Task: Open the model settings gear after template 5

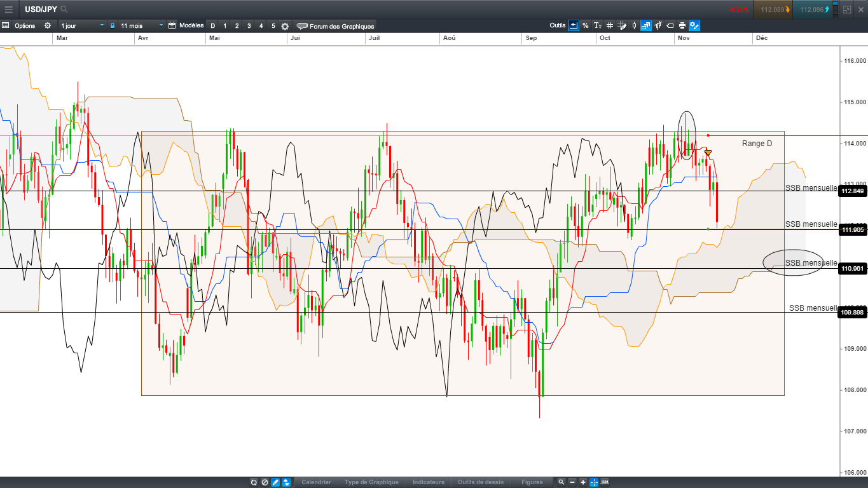Action: click(x=285, y=26)
